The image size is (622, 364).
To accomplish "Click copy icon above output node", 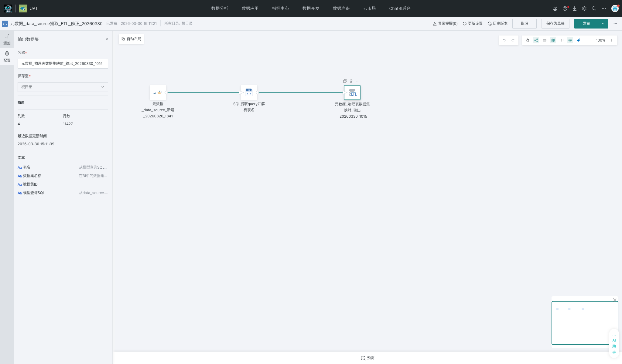I will 345,81.
